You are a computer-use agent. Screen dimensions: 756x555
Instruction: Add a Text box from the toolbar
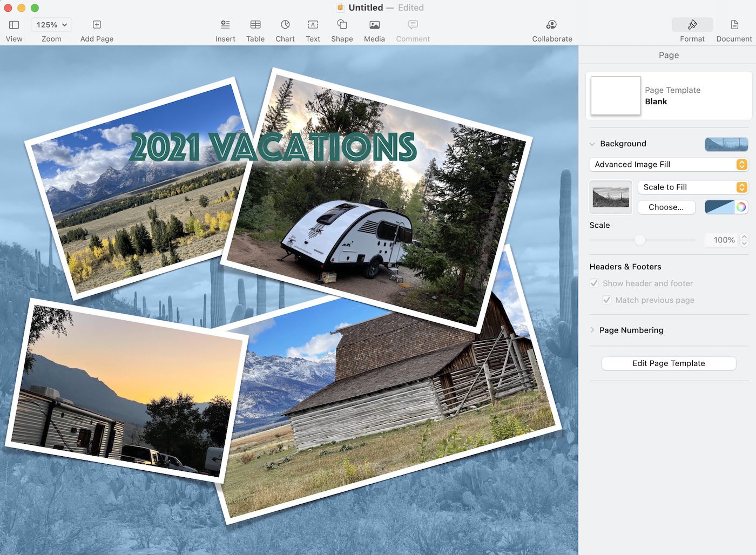pos(313,25)
